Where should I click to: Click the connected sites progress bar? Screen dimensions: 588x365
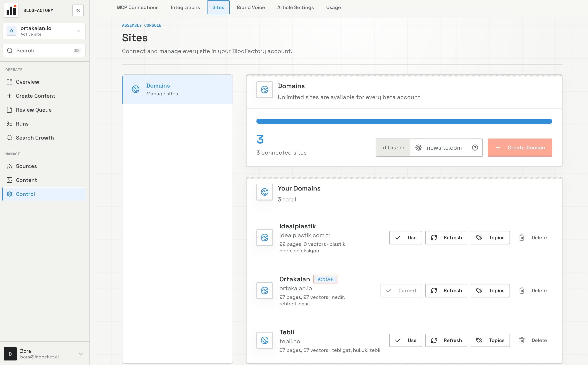point(404,121)
